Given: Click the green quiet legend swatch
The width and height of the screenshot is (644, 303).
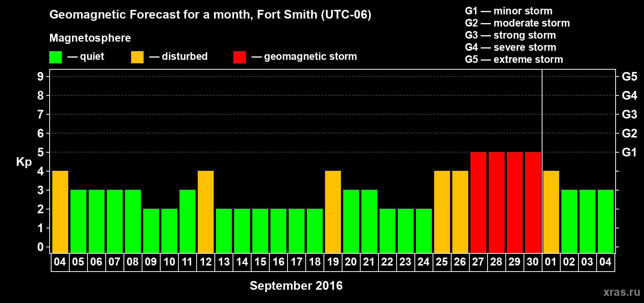Looking at the screenshot, I should click(x=55, y=57).
